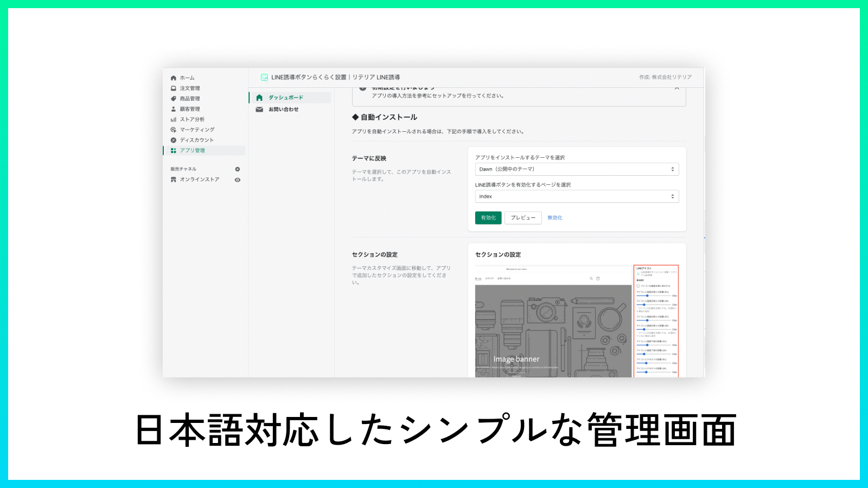Screen dimensions: 868x488
Task: Open ホーム in the admin sidebar
Action: (x=187, y=78)
